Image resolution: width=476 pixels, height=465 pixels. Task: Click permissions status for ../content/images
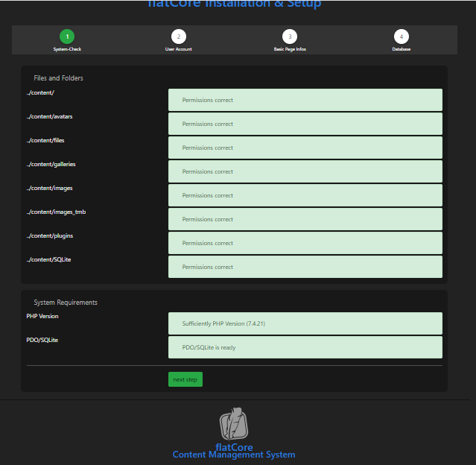coord(305,195)
